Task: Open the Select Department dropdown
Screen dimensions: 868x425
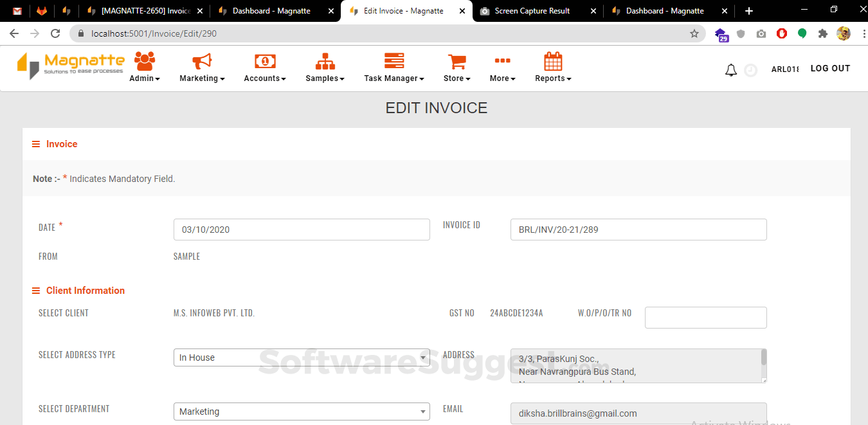Action: (301, 411)
